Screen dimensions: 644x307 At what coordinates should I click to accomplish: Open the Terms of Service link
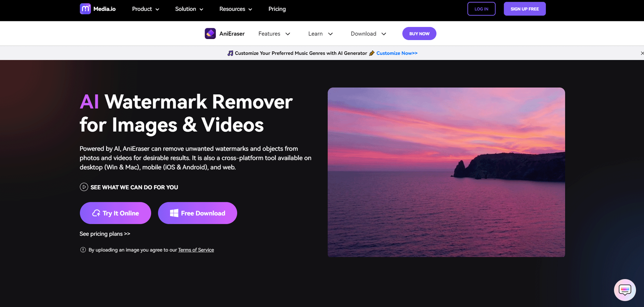(196, 250)
